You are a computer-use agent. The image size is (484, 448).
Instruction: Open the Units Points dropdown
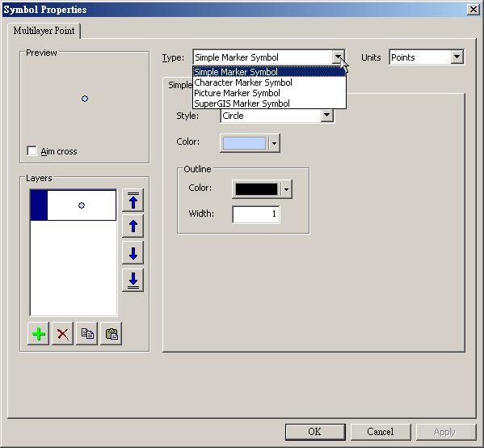(x=427, y=57)
